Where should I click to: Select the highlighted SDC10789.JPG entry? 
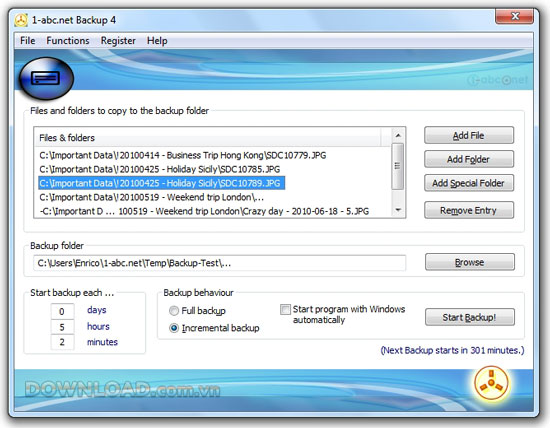[x=161, y=183]
